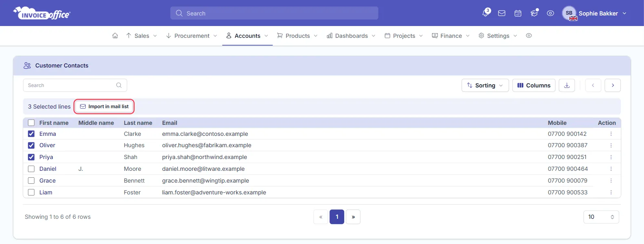
Task: Check Grace's row checkbox
Action: 31,181
